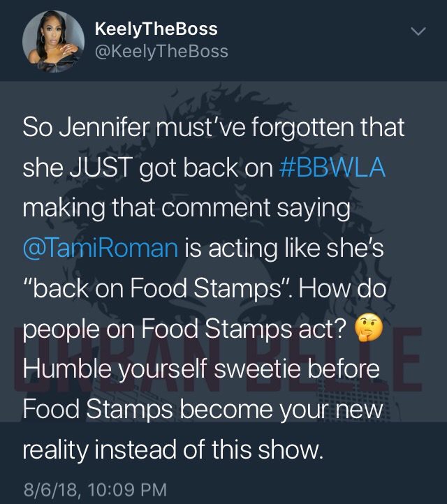This screenshot has width=447, height=504.
Task: Tap the gray @KeelyTheBoss handle
Action: (161, 52)
